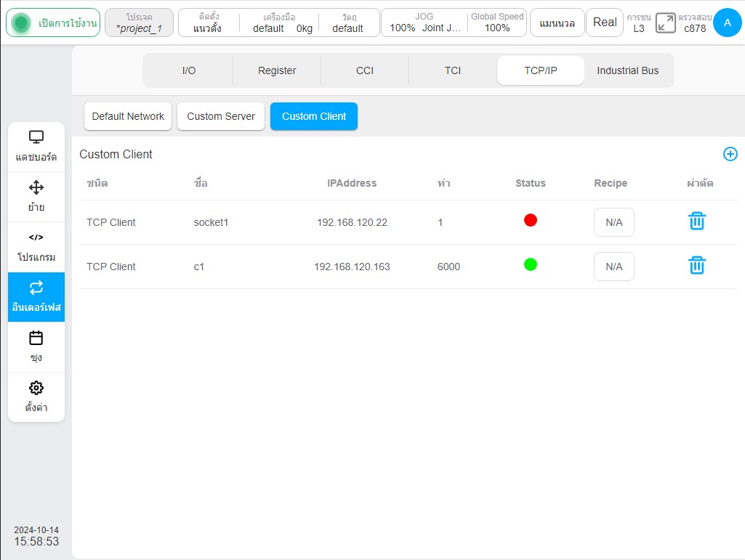Click the Custom Client section title

point(116,155)
